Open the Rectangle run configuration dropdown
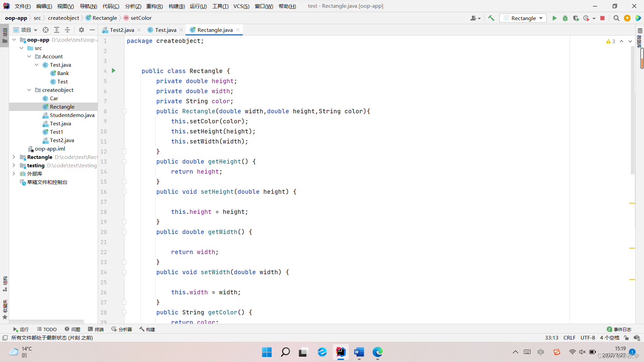This screenshot has width=644, height=362. (523, 18)
